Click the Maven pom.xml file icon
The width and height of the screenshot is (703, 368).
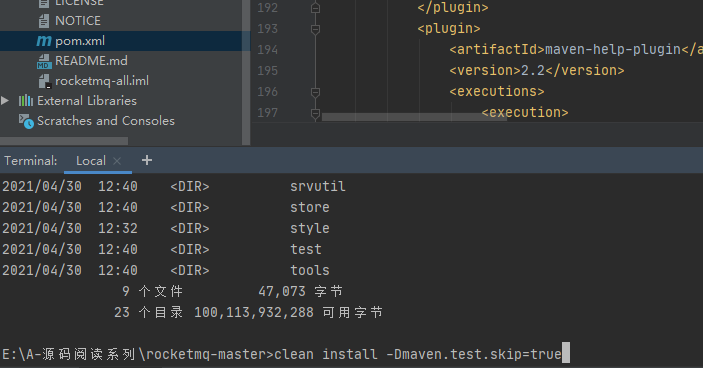pyautogui.click(x=43, y=41)
